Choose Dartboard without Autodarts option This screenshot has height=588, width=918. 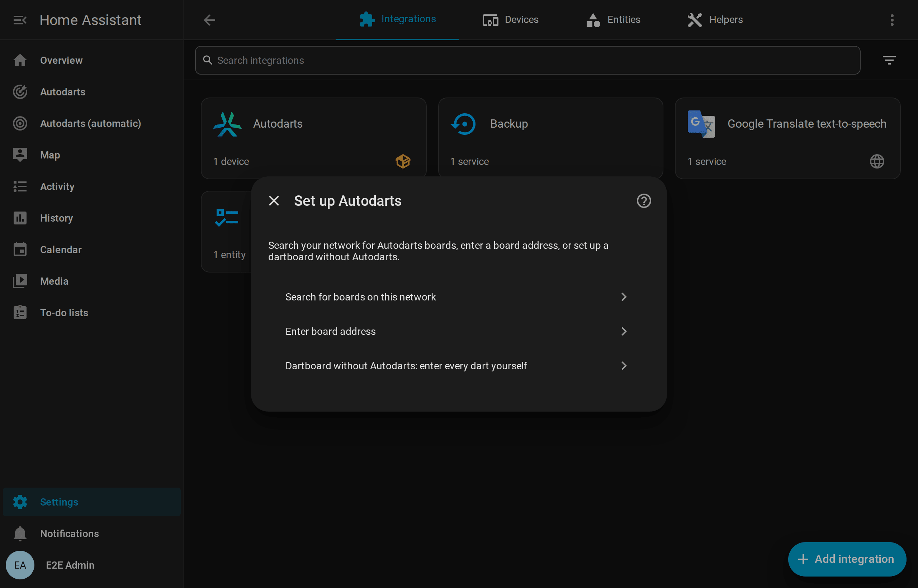coord(459,366)
